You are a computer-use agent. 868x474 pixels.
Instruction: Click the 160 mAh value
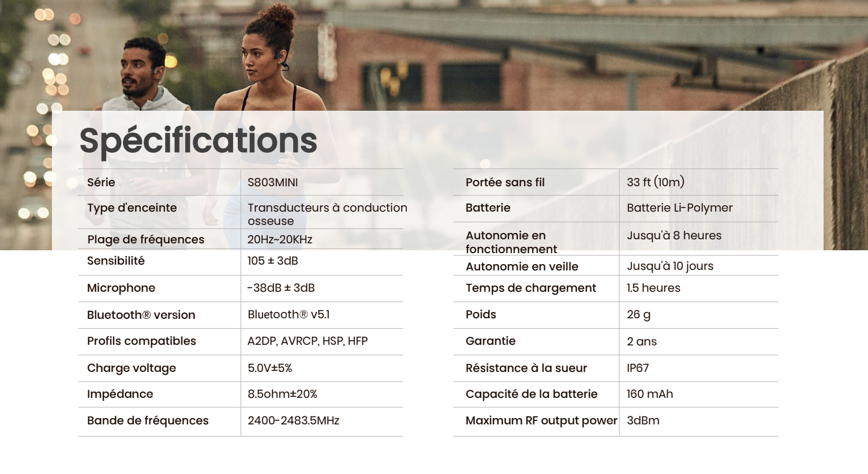pyautogui.click(x=650, y=394)
